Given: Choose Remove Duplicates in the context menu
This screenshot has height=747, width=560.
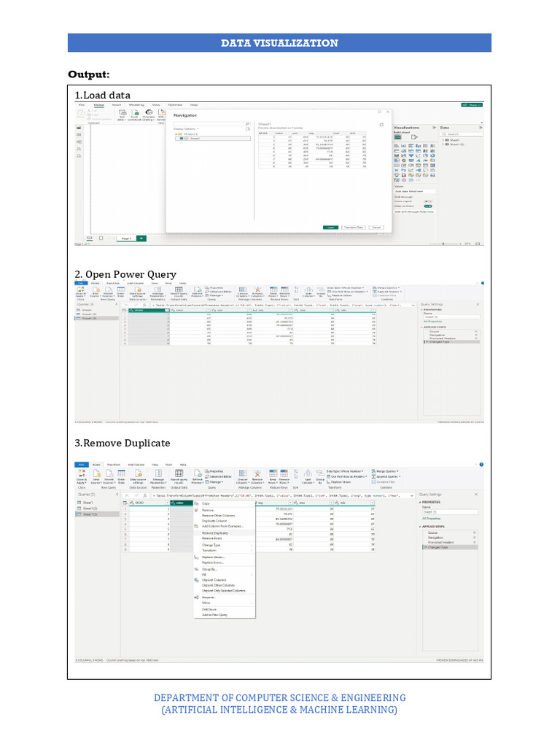Looking at the screenshot, I should pyautogui.click(x=215, y=533).
